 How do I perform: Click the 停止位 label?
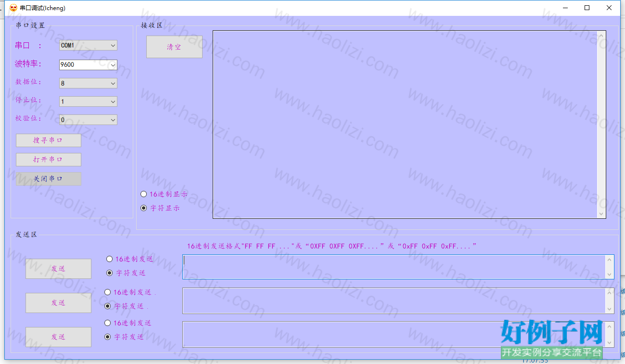point(28,100)
